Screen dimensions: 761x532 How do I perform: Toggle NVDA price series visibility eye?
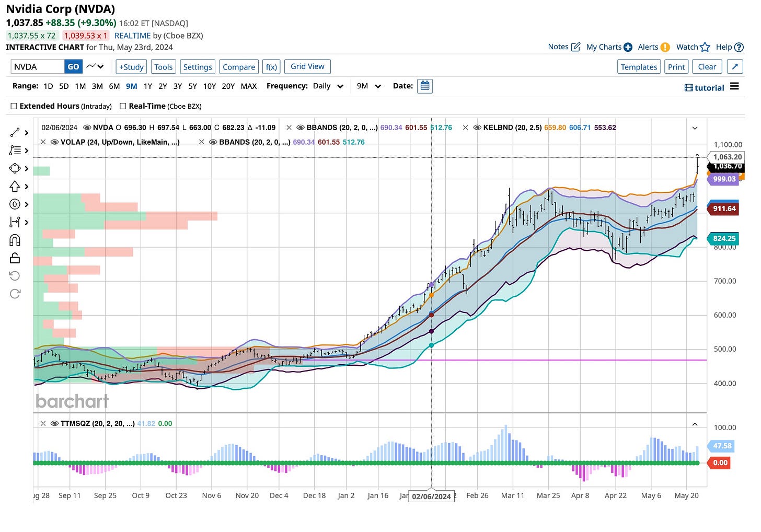(87, 128)
